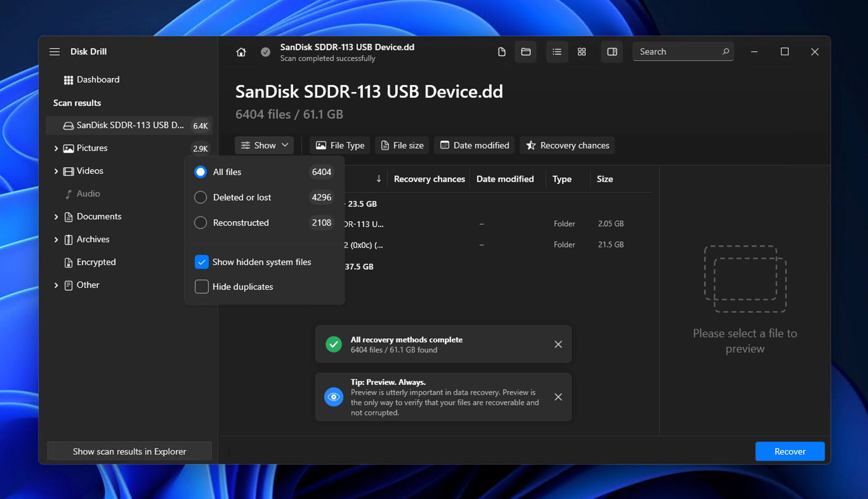Go to home via house icon
868x499 pixels.
241,52
